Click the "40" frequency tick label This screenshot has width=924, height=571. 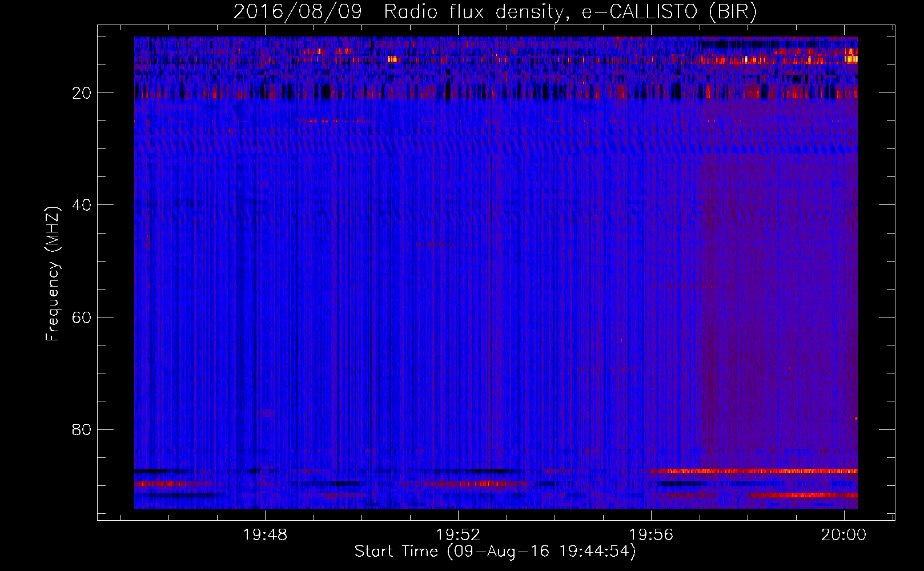(82, 205)
